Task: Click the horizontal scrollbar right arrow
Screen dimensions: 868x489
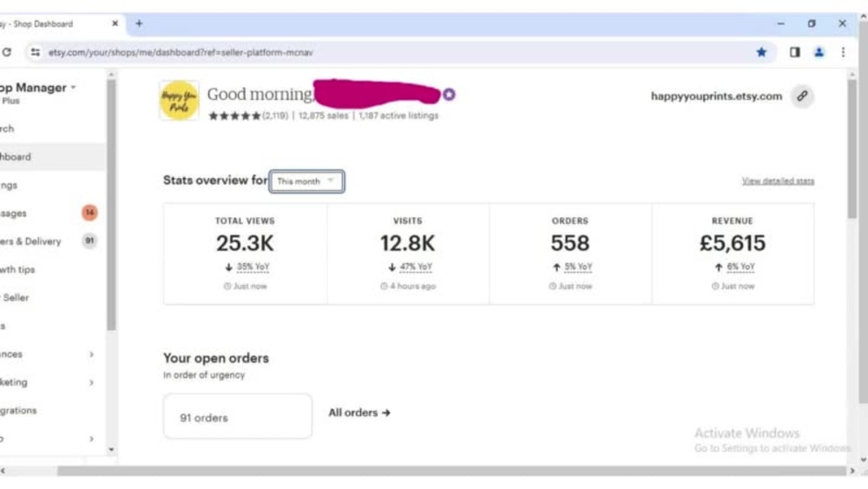Action: coord(852,471)
